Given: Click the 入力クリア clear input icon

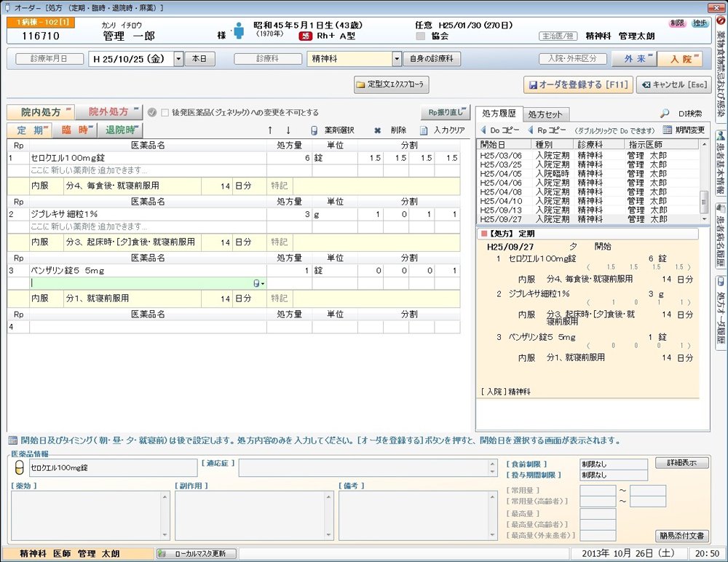Looking at the screenshot, I should coord(424,130).
